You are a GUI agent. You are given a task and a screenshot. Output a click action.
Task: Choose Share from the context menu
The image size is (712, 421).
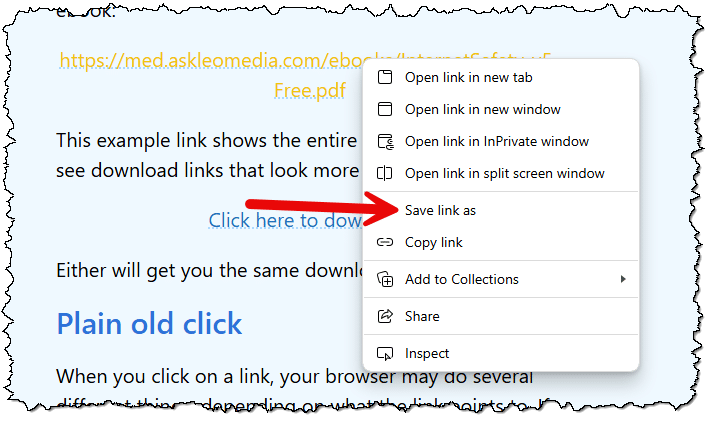pyautogui.click(x=501, y=316)
